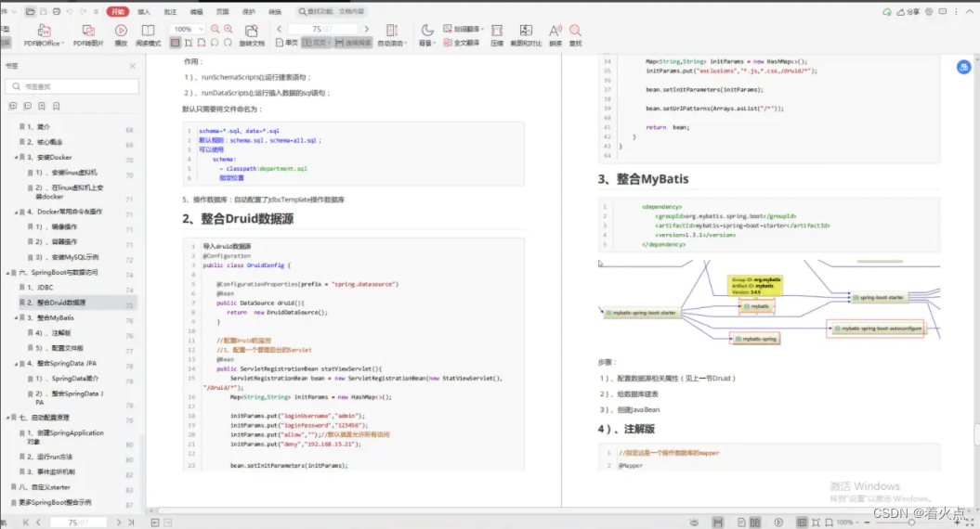Click the print icon in quick access bar

coord(57,12)
